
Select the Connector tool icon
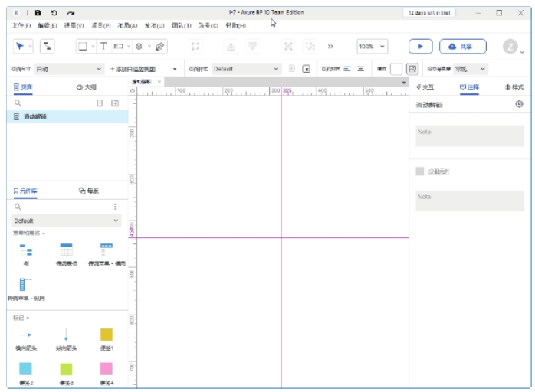click(x=47, y=47)
